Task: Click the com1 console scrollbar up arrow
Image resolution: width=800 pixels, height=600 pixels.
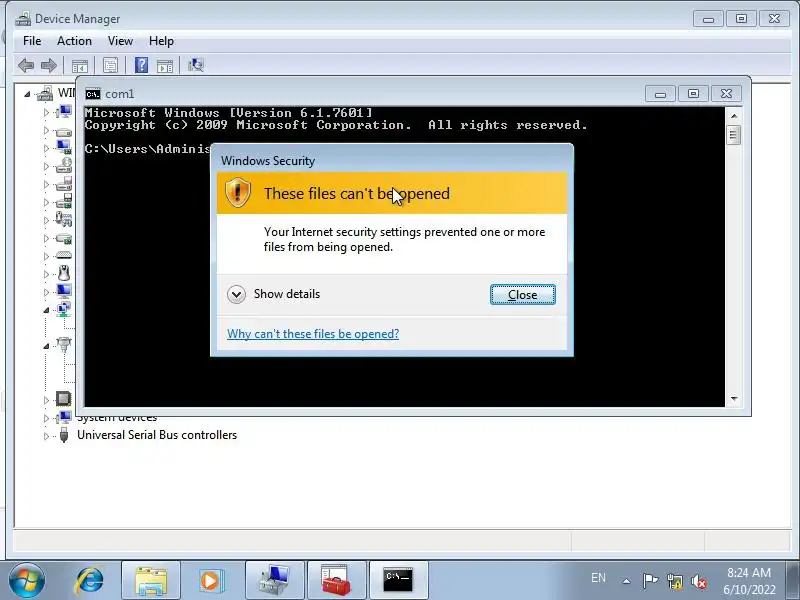Action: (x=734, y=116)
